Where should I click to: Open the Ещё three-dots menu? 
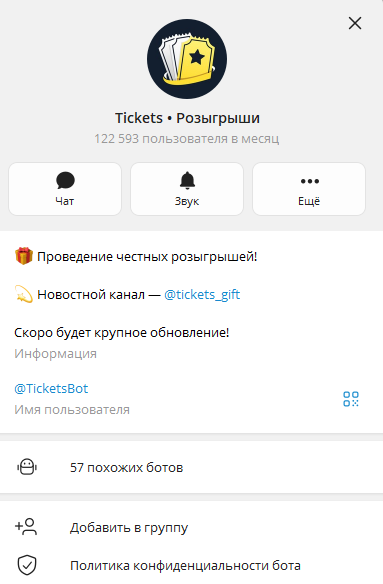click(x=309, y=189)
